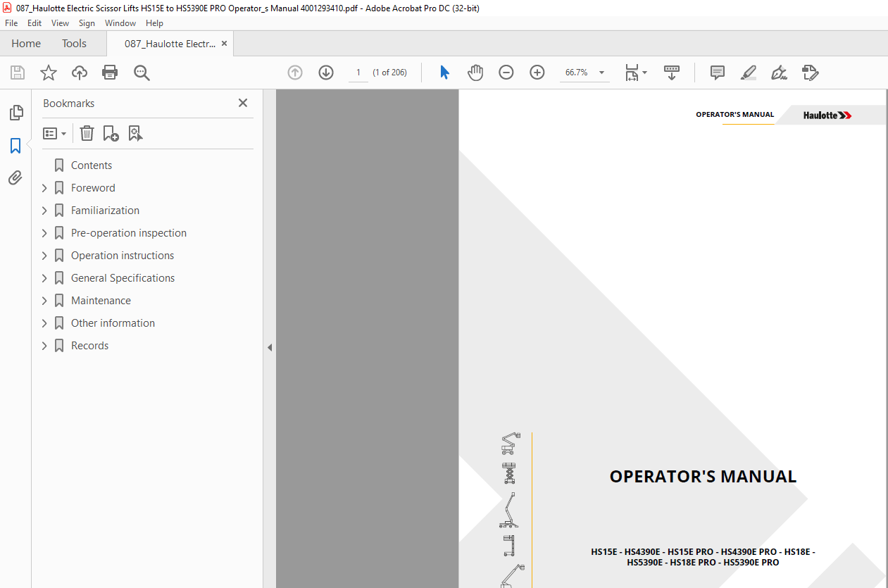Image resolution: width=888 pixels, height=588 pixels.
Task: Jump to Familiarization bookmark
Action: 105,211
